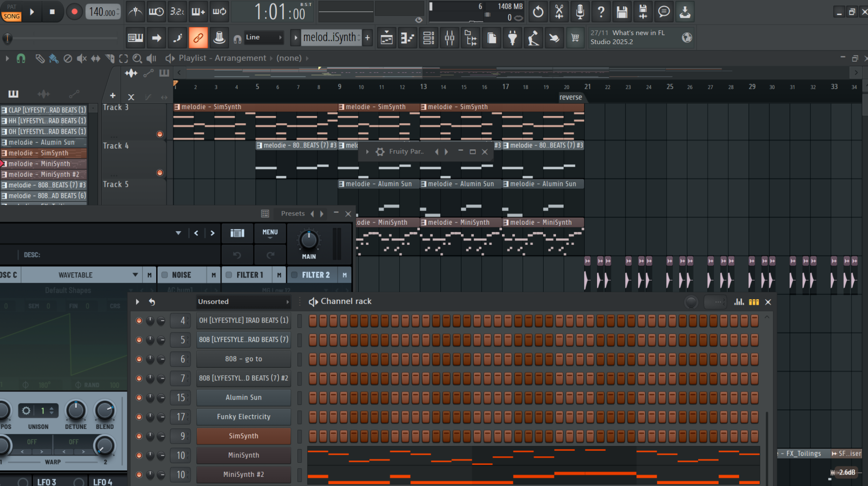Click the record button in transport bar
This screenshot has width=868, height=486.
click(74, 12)
